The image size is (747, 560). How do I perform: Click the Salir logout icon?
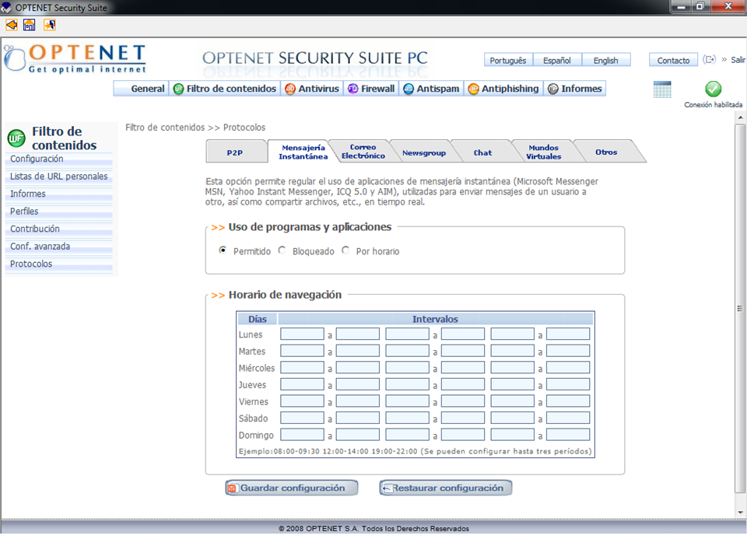[x=709, y=60]
